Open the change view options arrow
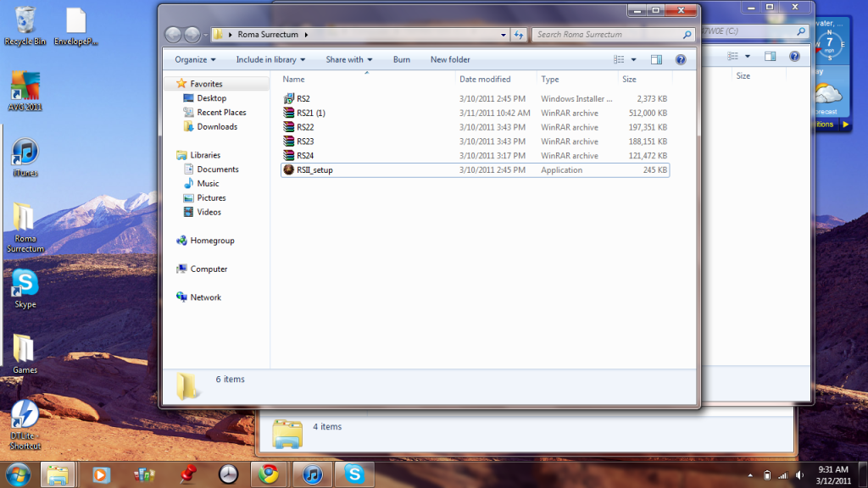This screenshot has width=868, height=488. point(634,60)
